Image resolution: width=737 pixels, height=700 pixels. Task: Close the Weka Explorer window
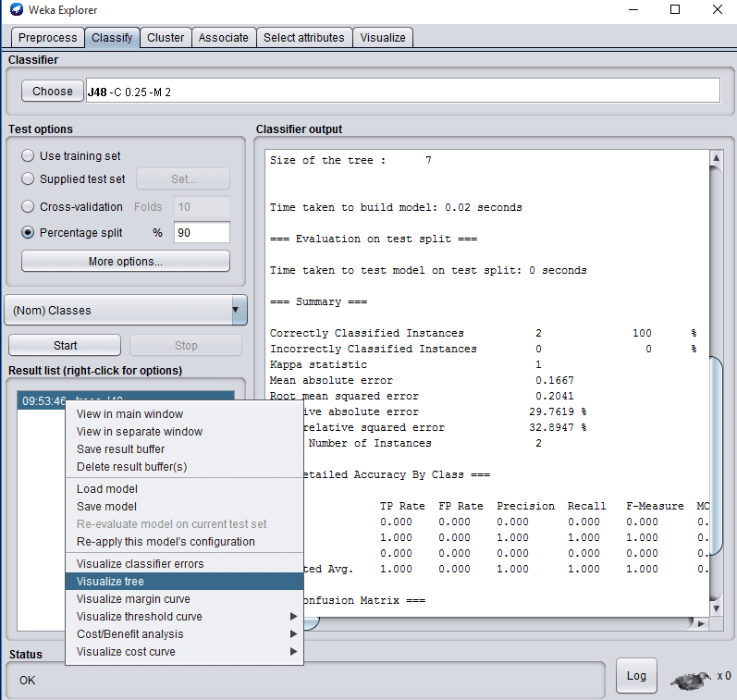tap(718, 9)
